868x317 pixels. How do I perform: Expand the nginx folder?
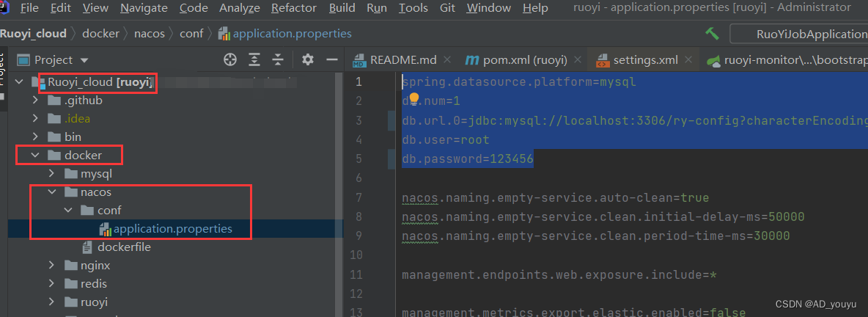click(51, 266)
